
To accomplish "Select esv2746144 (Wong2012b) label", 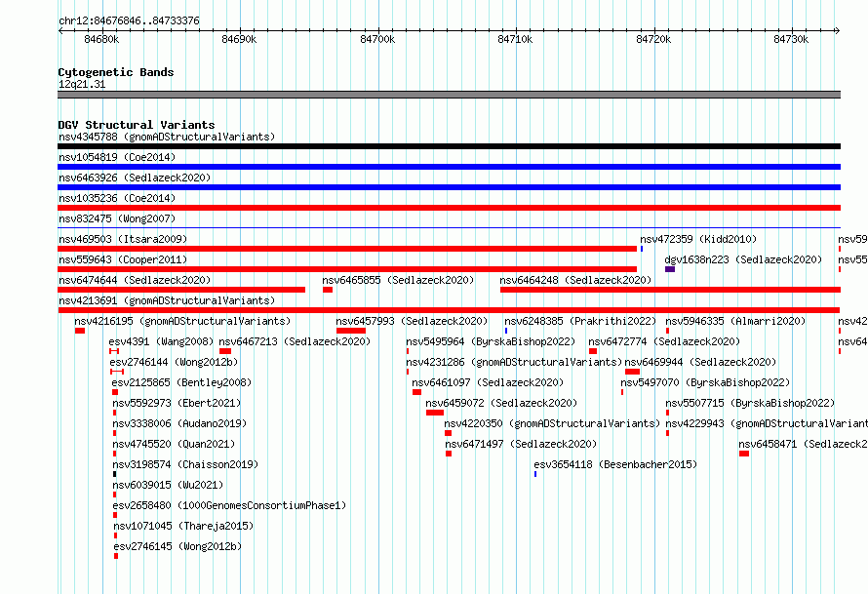I will 174,362.
